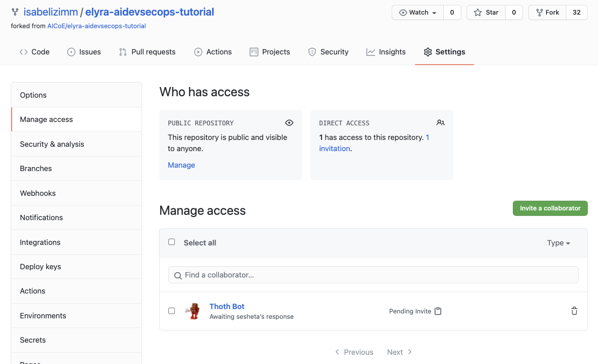Open the Code tab
The height and width of the screenshot is (364, 598).
35,52
